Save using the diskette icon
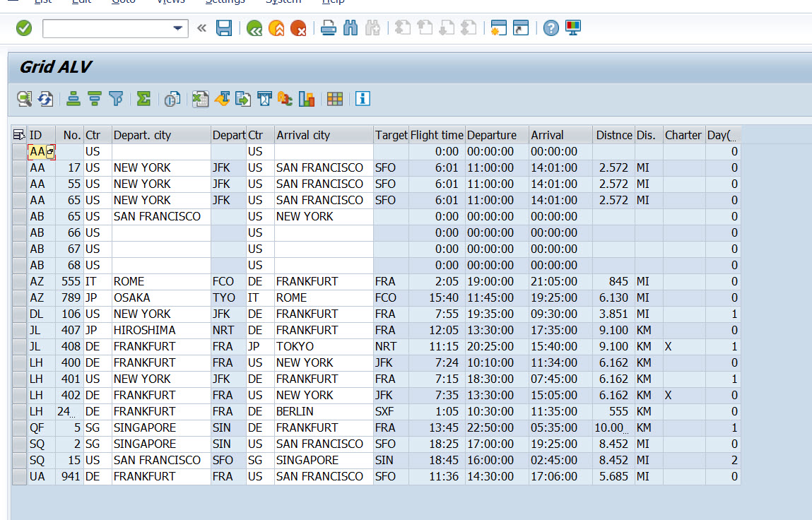 (223, 28)
